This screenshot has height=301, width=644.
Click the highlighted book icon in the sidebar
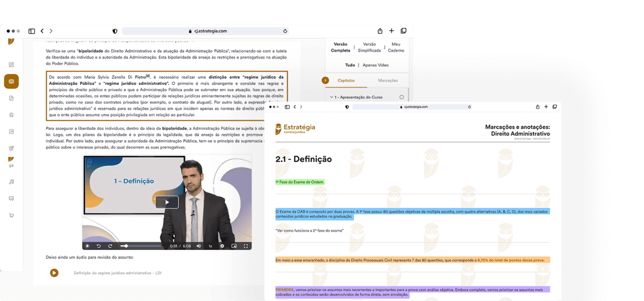(x=11, y=81)
